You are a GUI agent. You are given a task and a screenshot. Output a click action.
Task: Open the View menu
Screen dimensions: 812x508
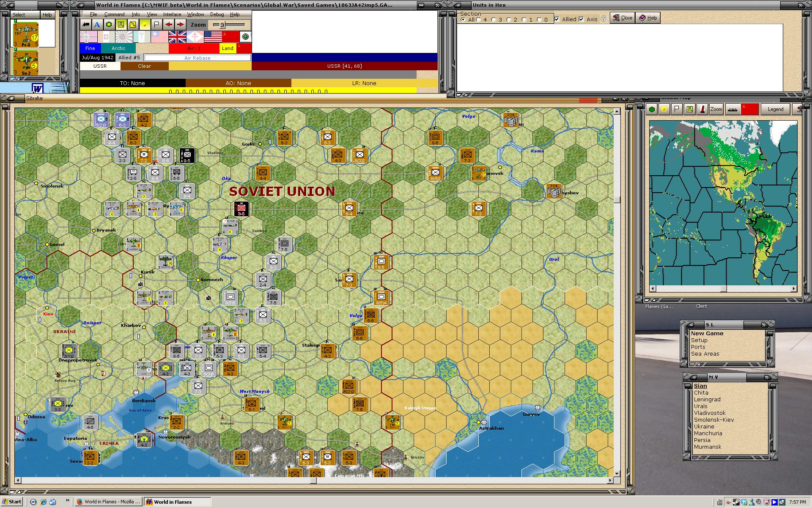[x=152, y=14]
